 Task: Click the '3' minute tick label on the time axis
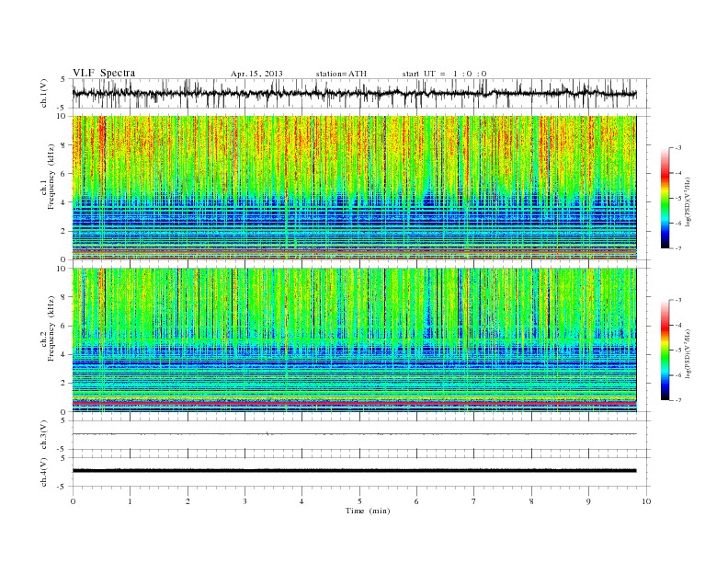[245, 501]
